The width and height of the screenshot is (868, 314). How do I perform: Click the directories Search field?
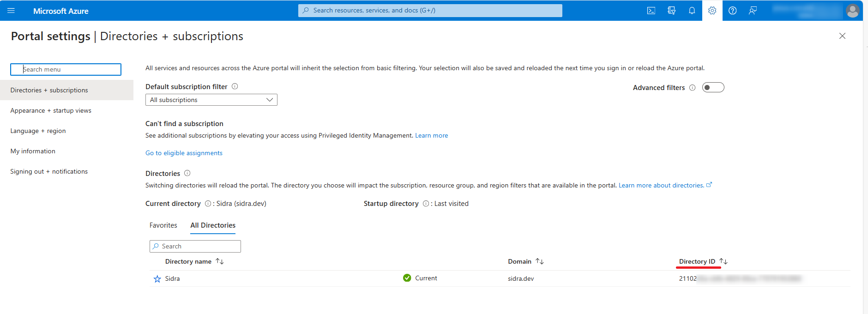pyautogui.click(x=195, y=246)
